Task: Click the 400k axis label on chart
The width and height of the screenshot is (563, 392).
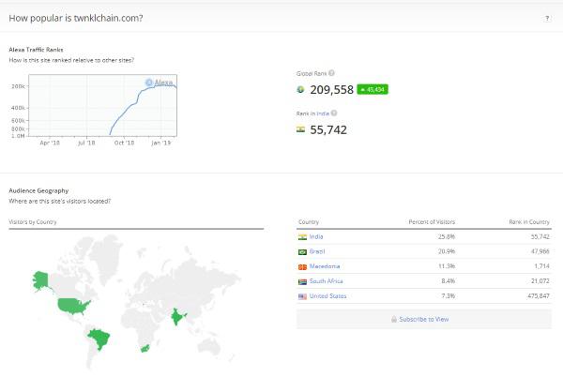Action: click(x=19, y=108)
